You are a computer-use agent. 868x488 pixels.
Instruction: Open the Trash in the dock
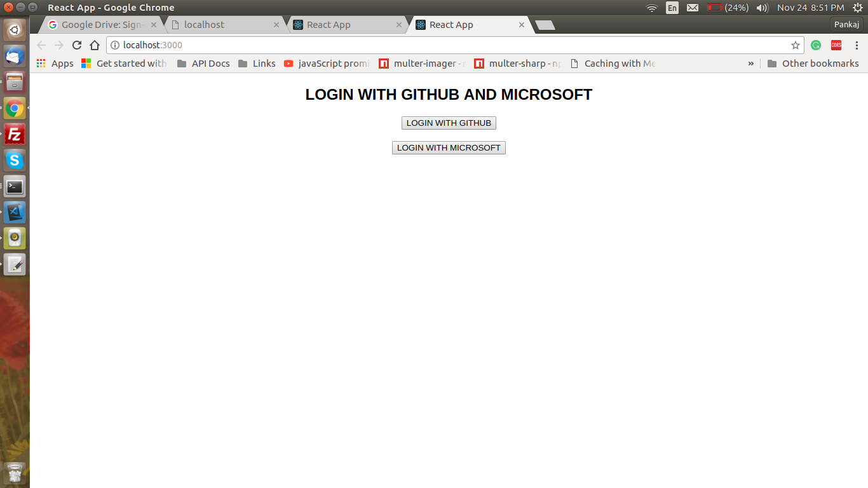(15, 474)
